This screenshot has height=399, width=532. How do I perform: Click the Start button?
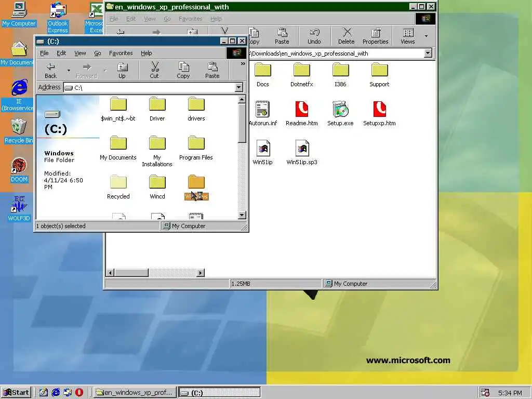pos(16,393)
